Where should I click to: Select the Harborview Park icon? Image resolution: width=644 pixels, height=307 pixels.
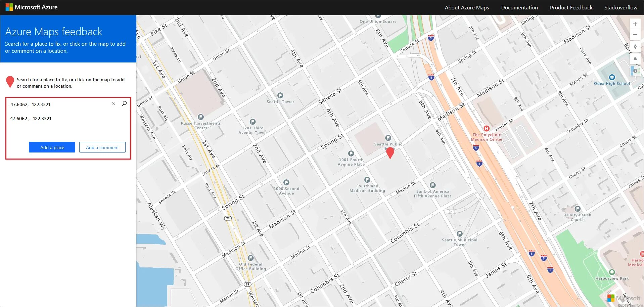tap(612, 272)
